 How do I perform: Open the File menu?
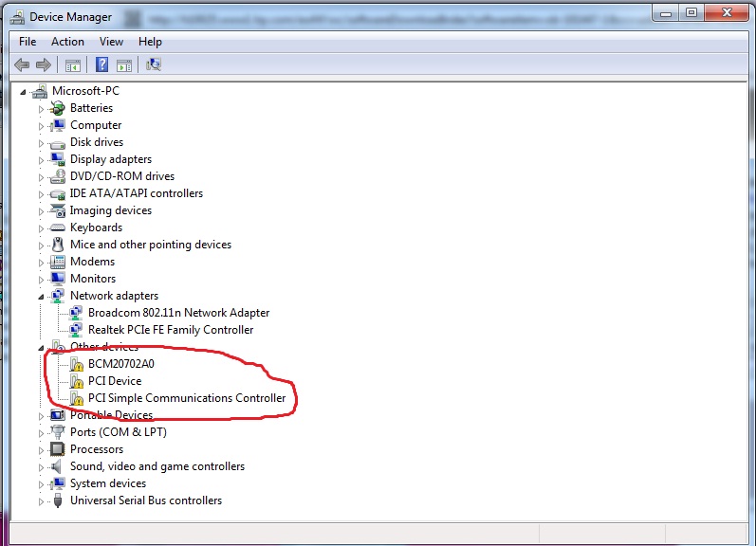point(28,42)
